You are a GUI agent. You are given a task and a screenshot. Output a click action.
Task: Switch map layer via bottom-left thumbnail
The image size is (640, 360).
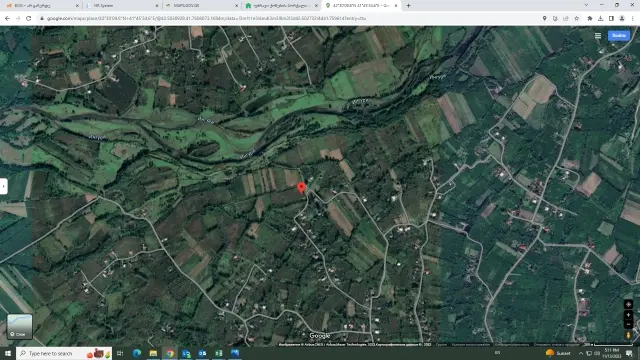click(19, 326)
